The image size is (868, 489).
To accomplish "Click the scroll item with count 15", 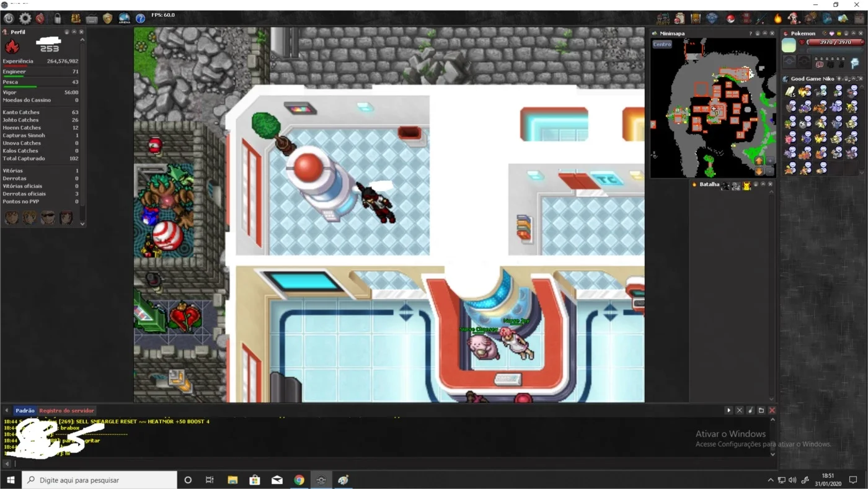I will click(790, 92).
